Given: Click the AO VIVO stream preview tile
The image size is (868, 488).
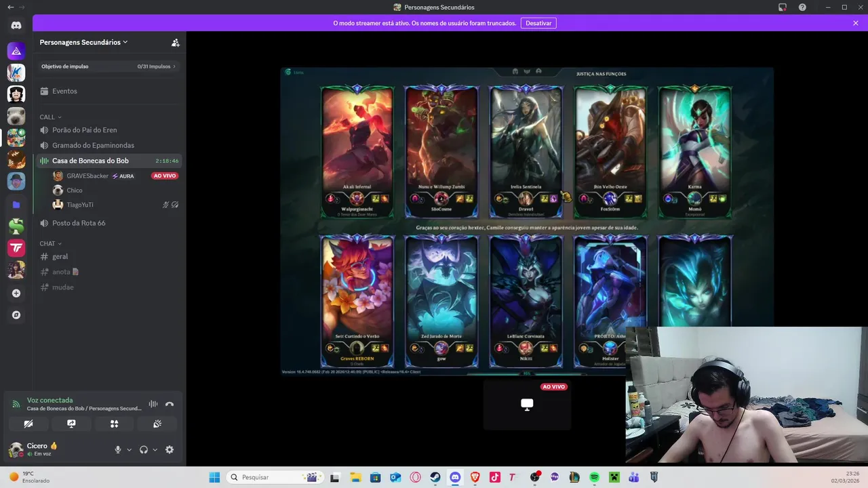Looking at the screenshot, I should click(527, 405).
